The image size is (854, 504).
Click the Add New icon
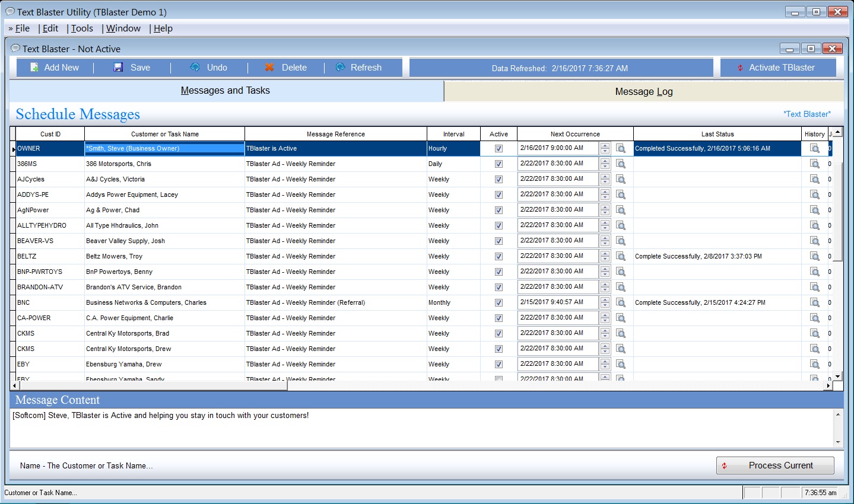pos(34,67)
